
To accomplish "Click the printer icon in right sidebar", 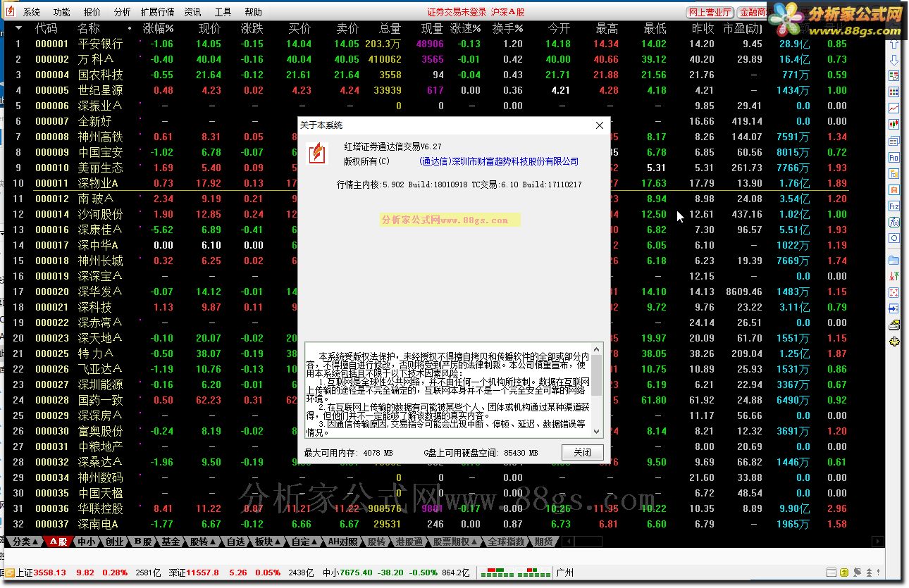I will click(x=894, y=325).
